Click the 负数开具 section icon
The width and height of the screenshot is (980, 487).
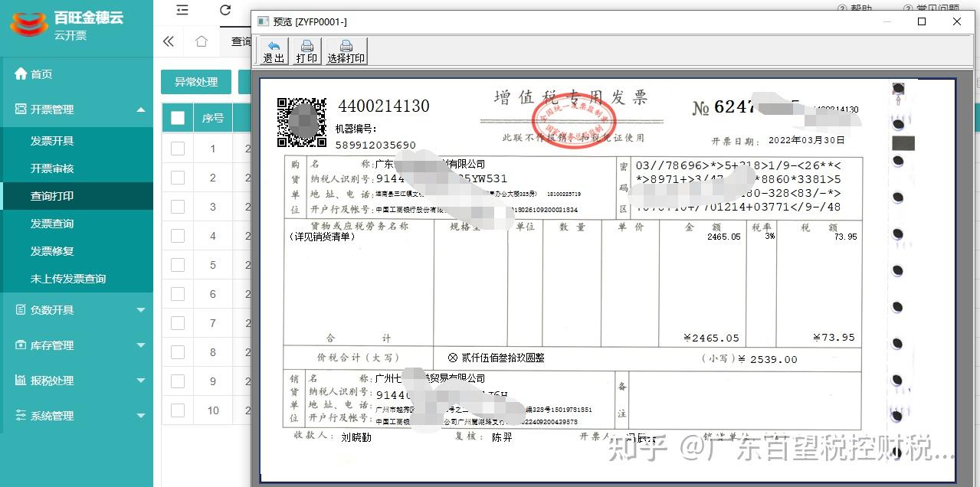click(21, 310)
